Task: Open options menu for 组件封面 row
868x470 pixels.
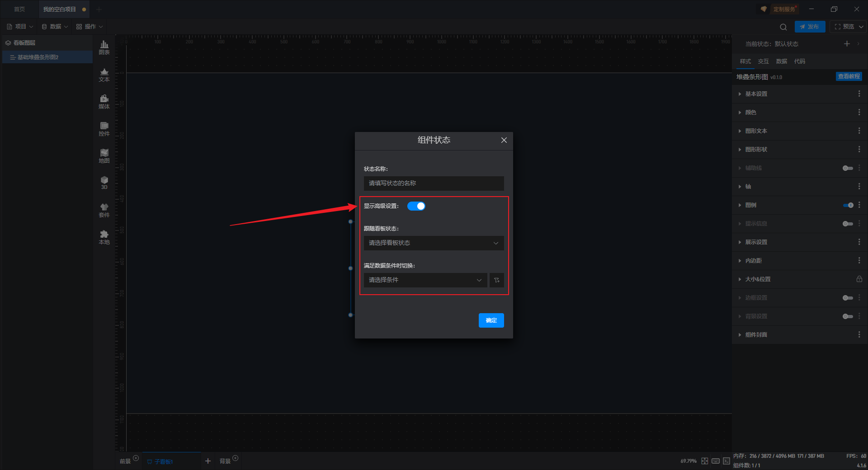Action: pos(859,334)
